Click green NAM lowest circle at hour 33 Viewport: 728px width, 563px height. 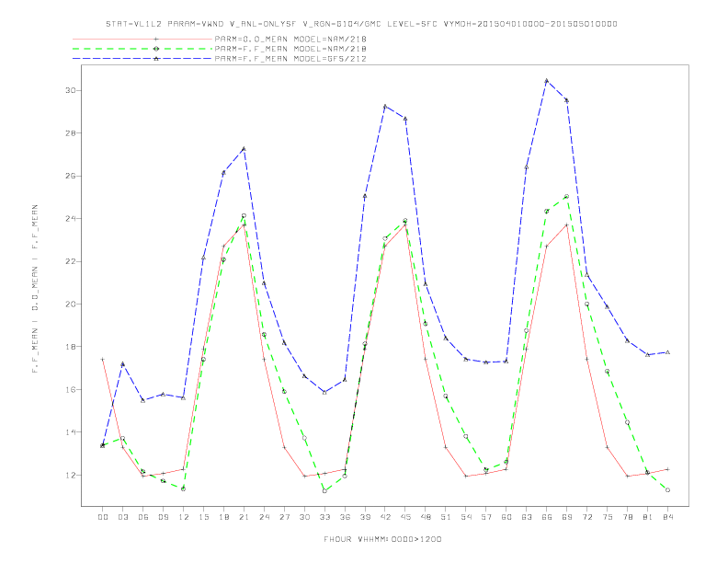(324, 490)
